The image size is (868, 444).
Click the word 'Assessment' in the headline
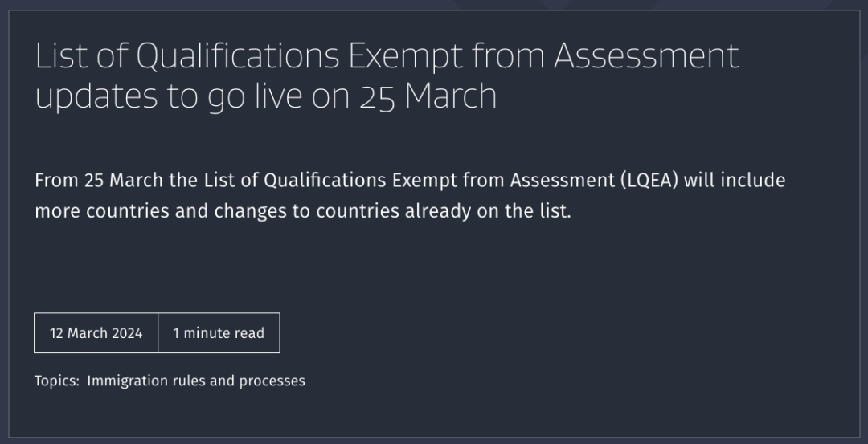pos(645,56)
